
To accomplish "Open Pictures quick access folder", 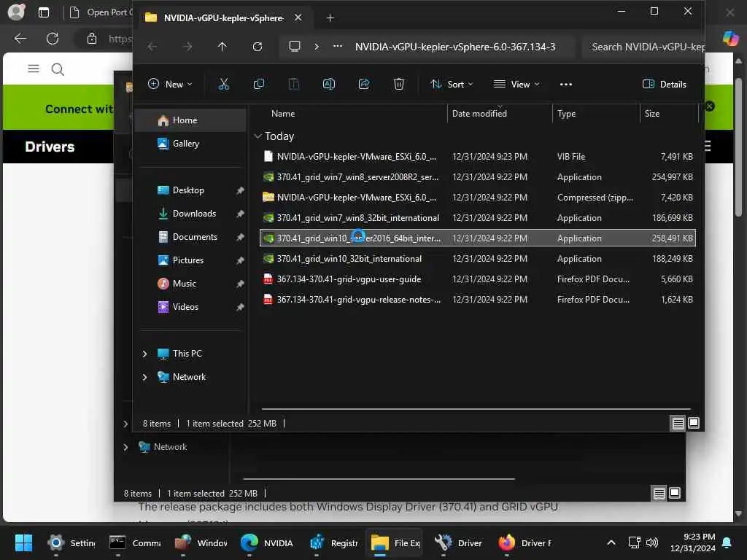I will 187,260.
